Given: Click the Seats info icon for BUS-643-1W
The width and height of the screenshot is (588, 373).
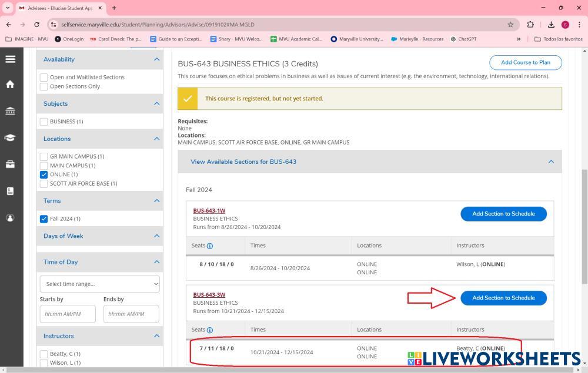Looking at the screenshot, I should click(210, 246).
